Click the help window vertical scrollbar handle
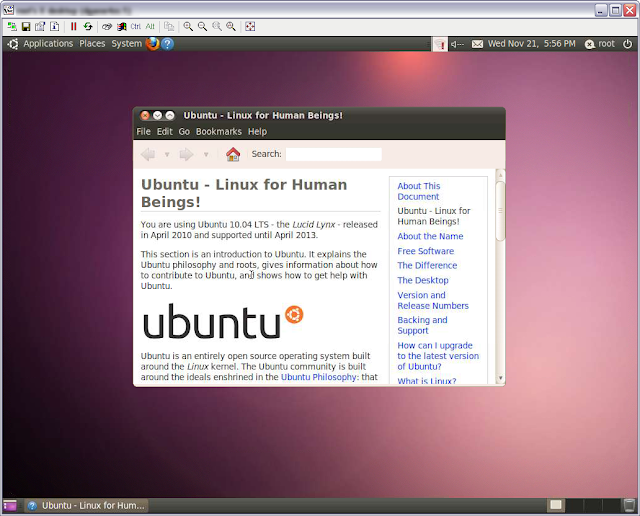Viewport: 640px width, 516px height. [500, 211]
